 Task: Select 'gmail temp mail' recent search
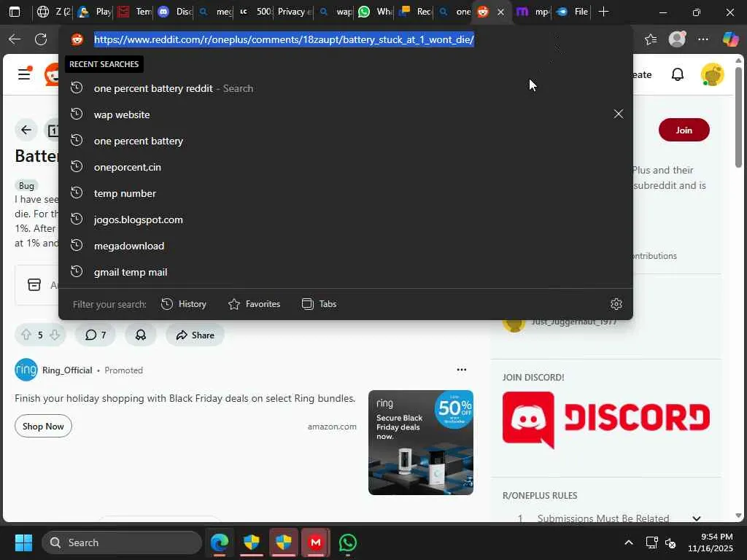click(345, 272)
